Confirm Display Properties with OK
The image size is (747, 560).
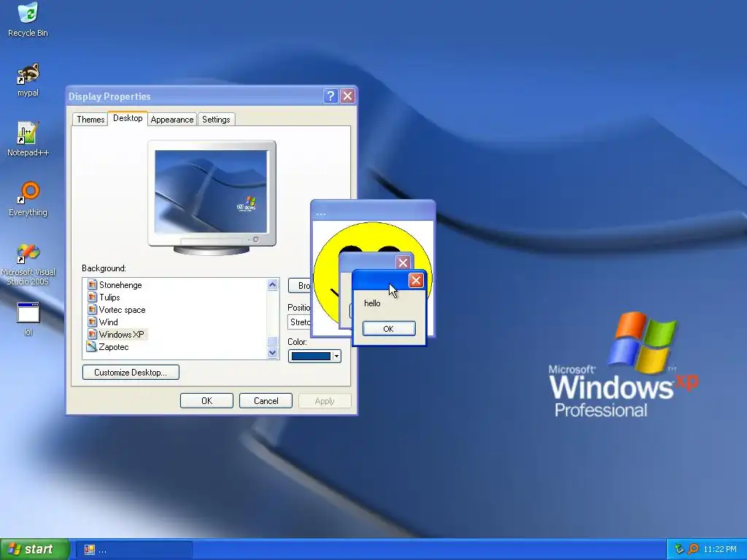tap(206, 400)
